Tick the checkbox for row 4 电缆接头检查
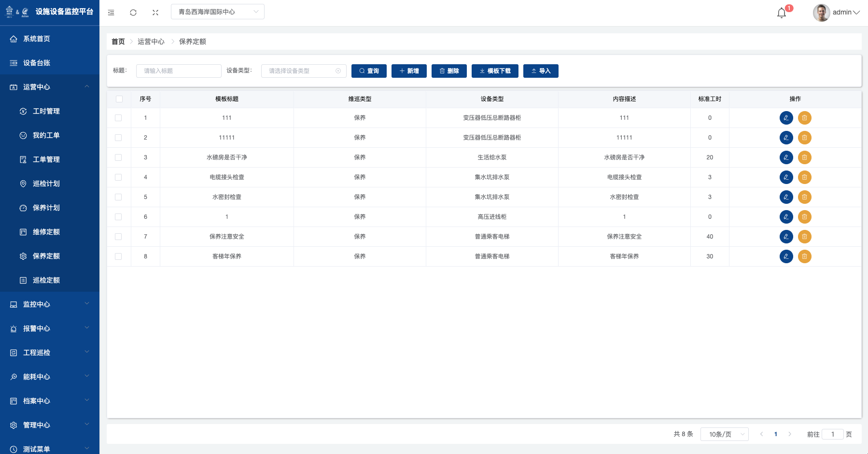This screenshot has width=868, height=454. pos(118,177)
